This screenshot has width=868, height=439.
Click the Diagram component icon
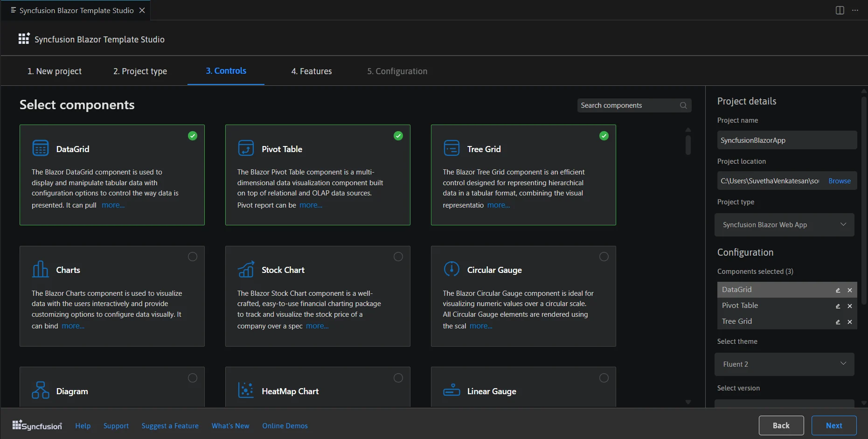[41, 390]
